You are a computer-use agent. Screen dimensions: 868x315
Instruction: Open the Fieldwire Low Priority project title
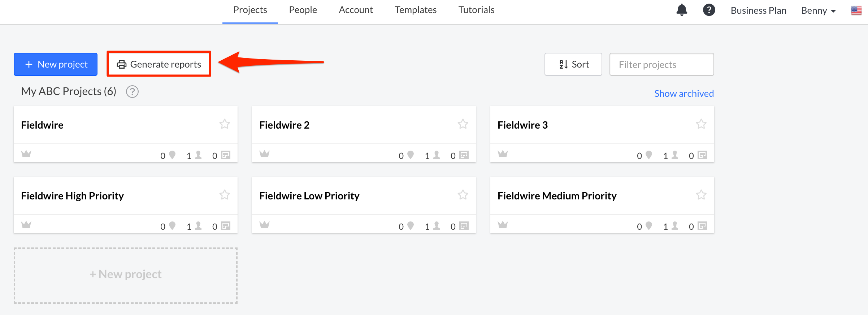[309, 196]
